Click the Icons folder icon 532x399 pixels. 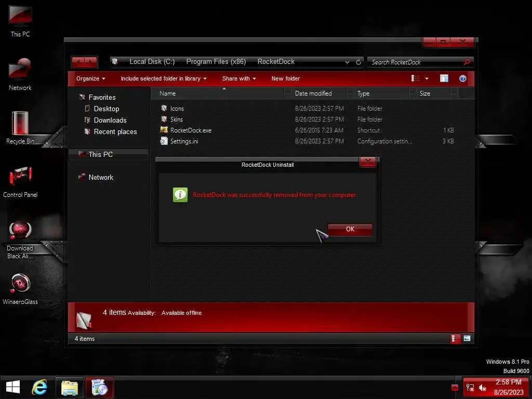click(x=164, y=108)
